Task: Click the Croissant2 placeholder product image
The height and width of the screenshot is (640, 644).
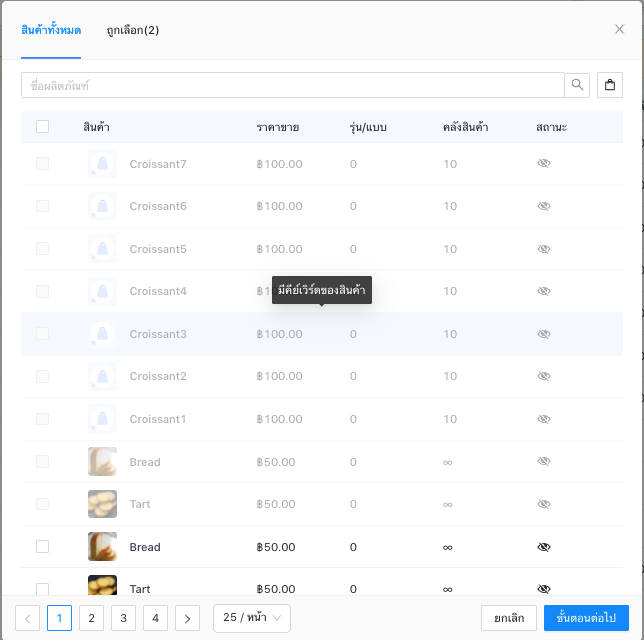Action: 102,376
